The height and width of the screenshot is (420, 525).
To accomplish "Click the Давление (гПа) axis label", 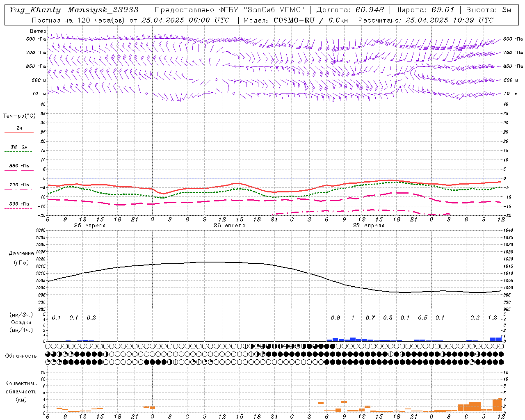I will tap(21, 258).
